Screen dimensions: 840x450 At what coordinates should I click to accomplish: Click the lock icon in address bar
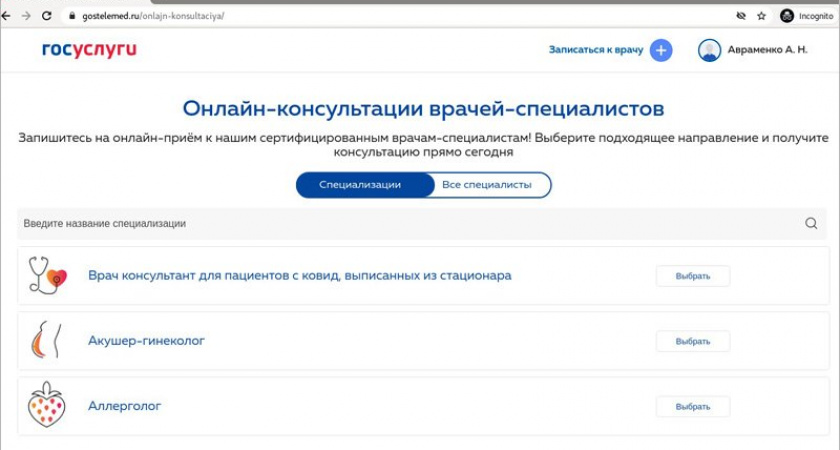point(72,16)
